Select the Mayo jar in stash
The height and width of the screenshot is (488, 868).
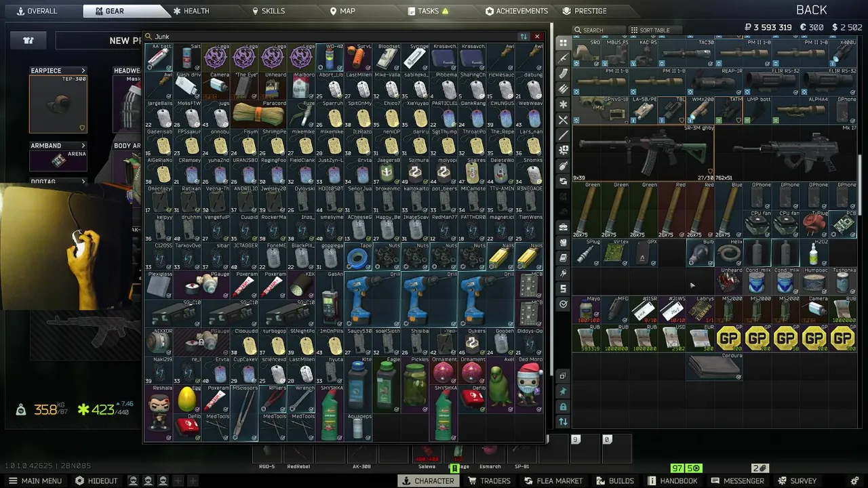point(587,310)
